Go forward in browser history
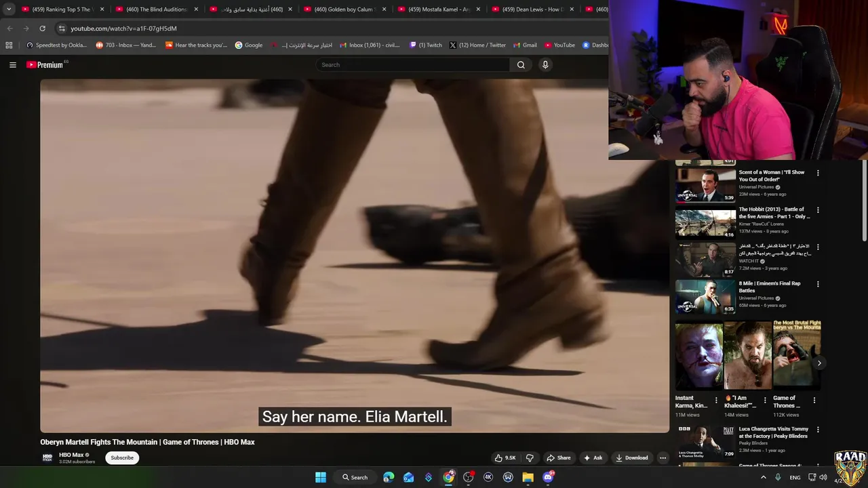This screenshot has height=488, width=868. pyautogui.click(x=26, y=28)
